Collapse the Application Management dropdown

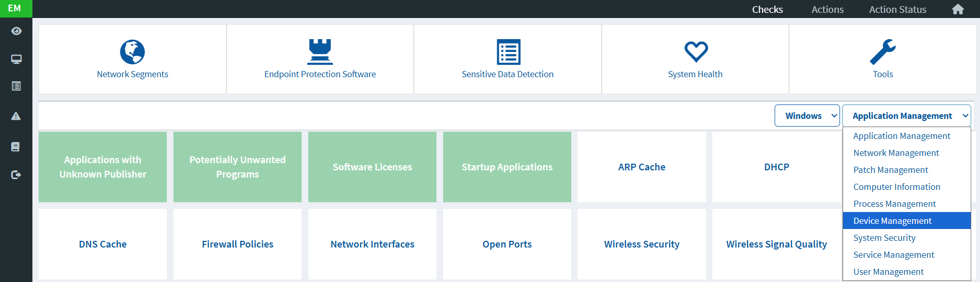tap(906, 116)
